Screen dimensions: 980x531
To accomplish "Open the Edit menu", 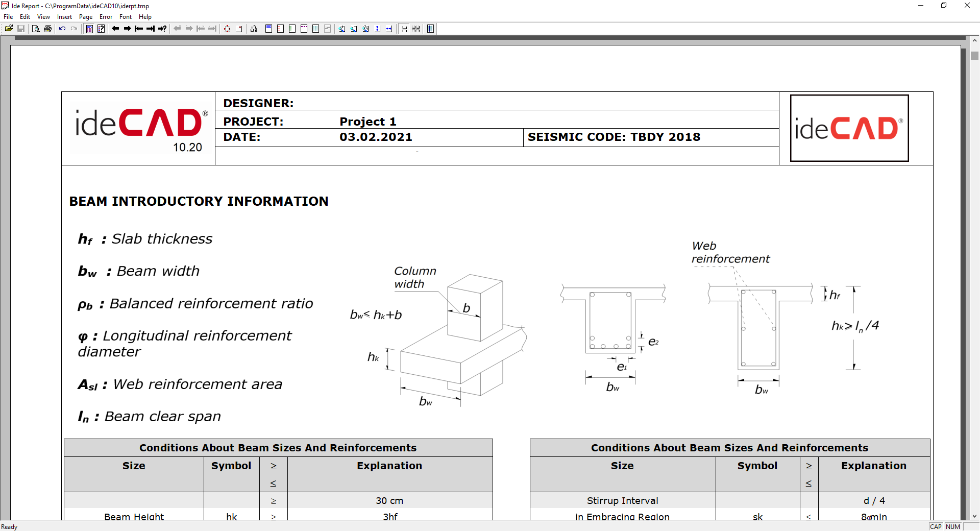I will click(x=25, y=17).
